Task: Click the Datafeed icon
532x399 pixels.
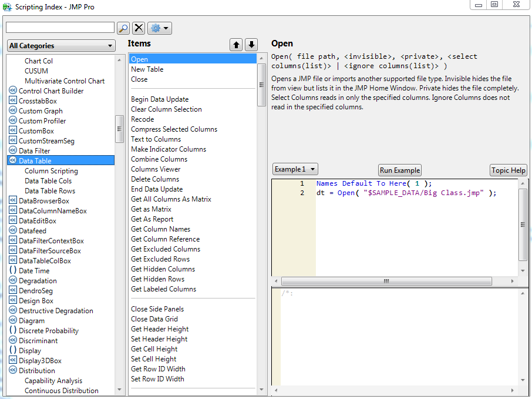Action: pos(13,230)
